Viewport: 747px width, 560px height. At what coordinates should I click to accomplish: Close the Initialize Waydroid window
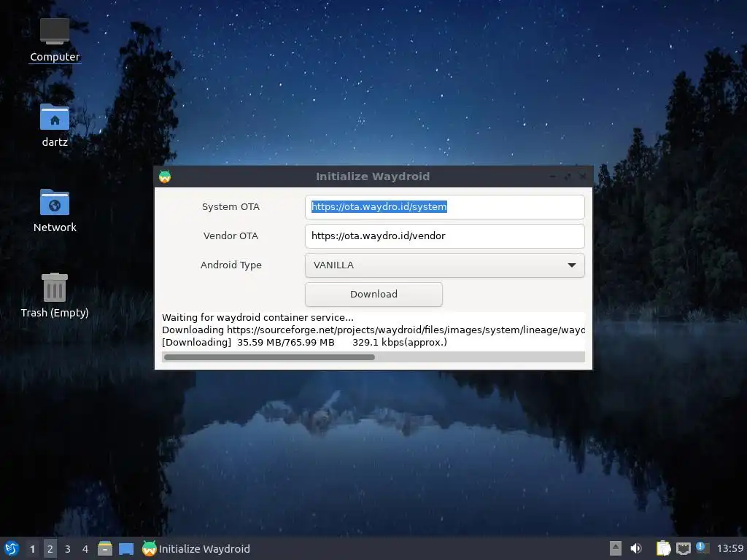[582, 176]
